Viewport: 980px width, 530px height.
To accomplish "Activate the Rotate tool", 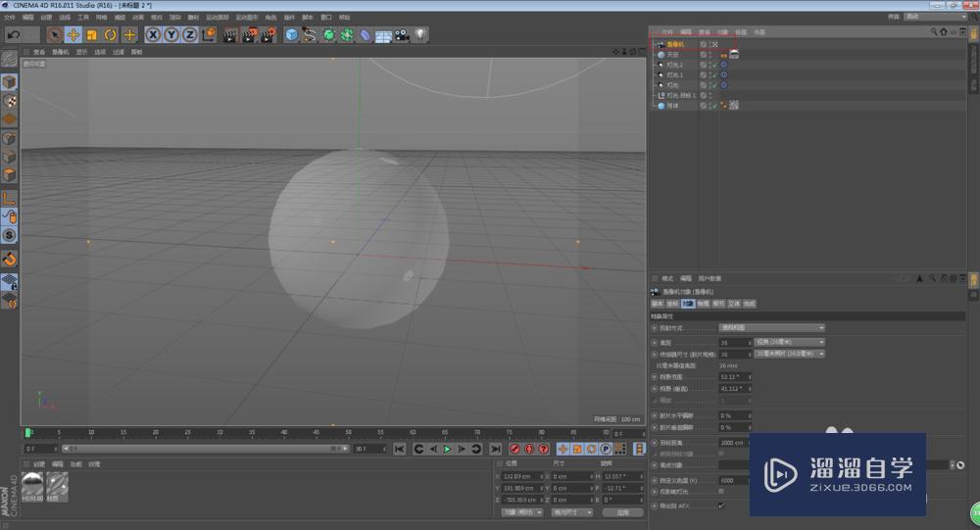I will click(x=111, y=35).
